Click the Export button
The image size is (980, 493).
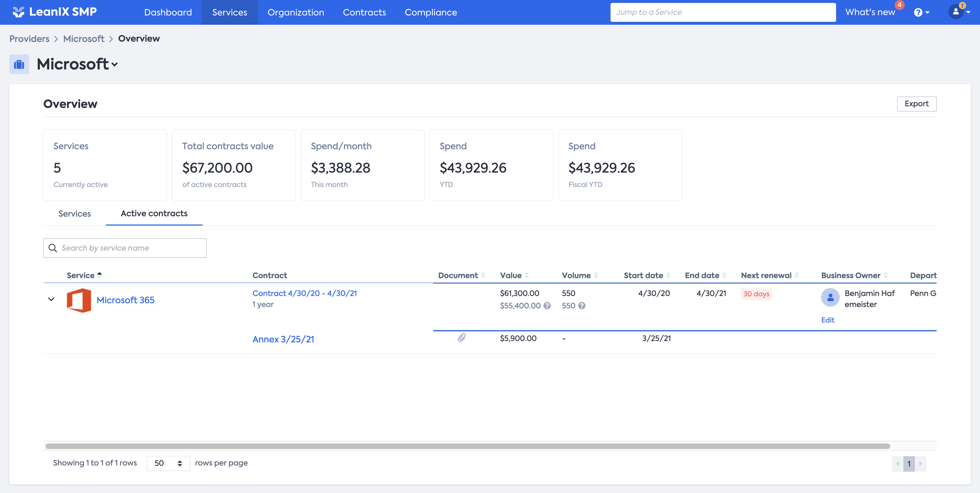coord(916,104)
